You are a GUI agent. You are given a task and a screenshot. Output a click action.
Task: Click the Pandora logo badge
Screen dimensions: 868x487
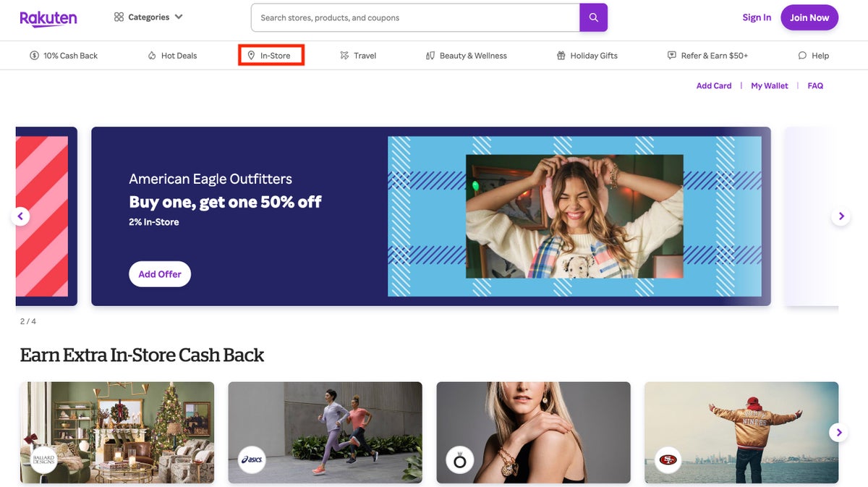(459, 460)
